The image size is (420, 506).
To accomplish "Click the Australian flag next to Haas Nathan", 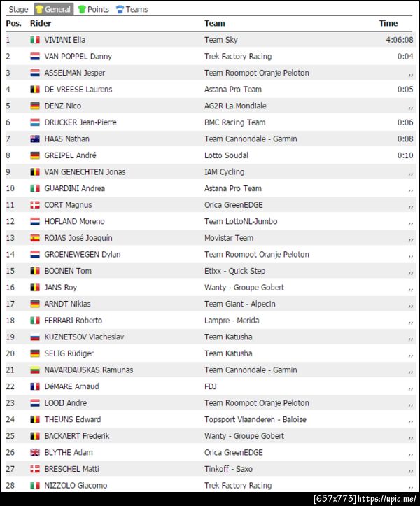I will (x=35, y=139).
